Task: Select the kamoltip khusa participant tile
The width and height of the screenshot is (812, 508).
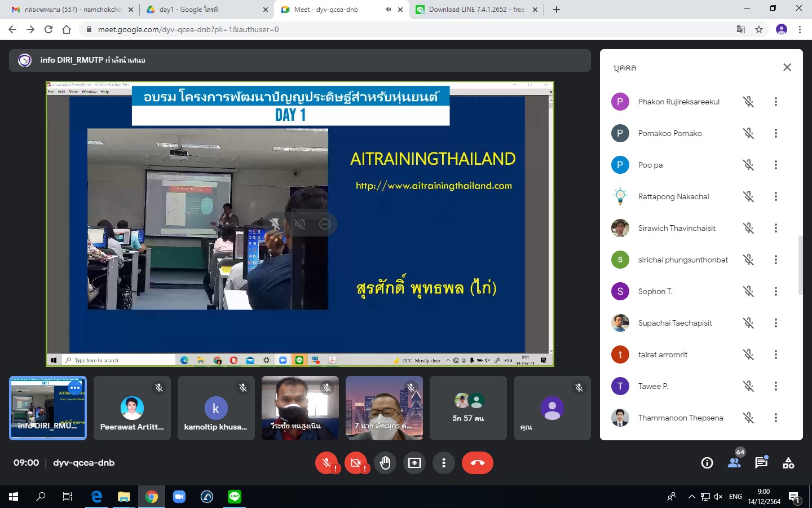Action: pos(216,408)
